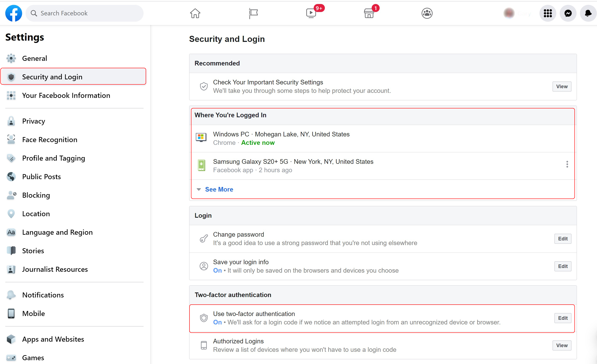Open the Watch video icon
Image resolution: width=597 pixels, height=364 pixels.
coord(311,13)
